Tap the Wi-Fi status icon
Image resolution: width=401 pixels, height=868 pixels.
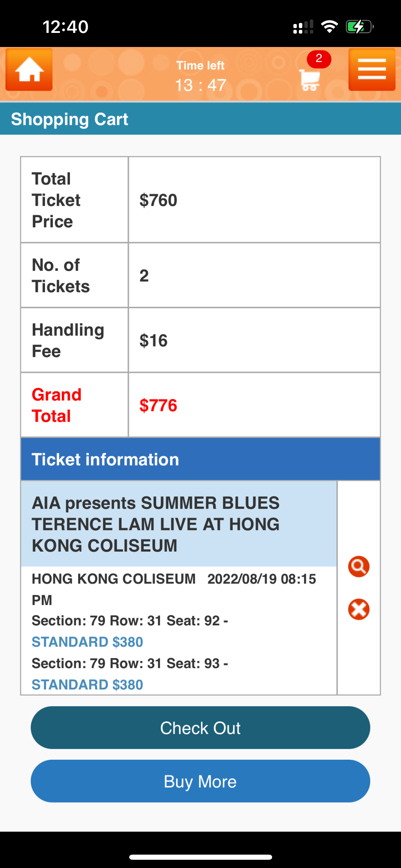coord(329,27)
